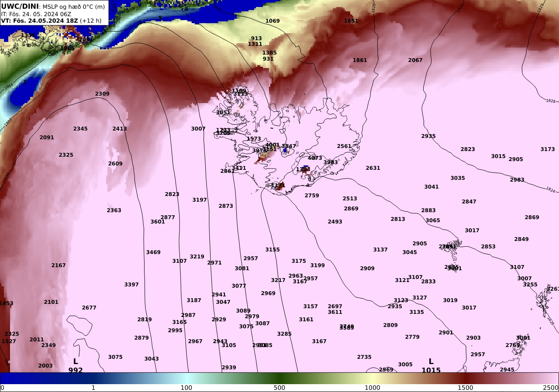559x392 pixels.
Task: Click the colorbar tick label 1000
Action: click(x=373, y=388)
